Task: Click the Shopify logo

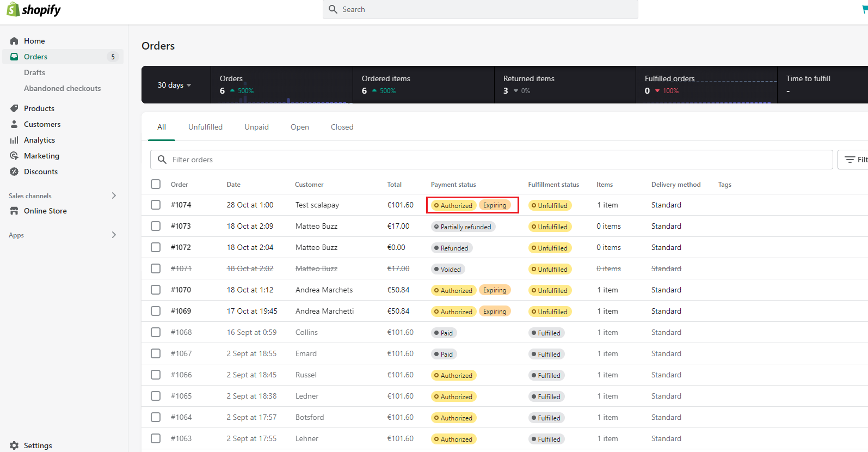Action: click(x=34, y=10)
